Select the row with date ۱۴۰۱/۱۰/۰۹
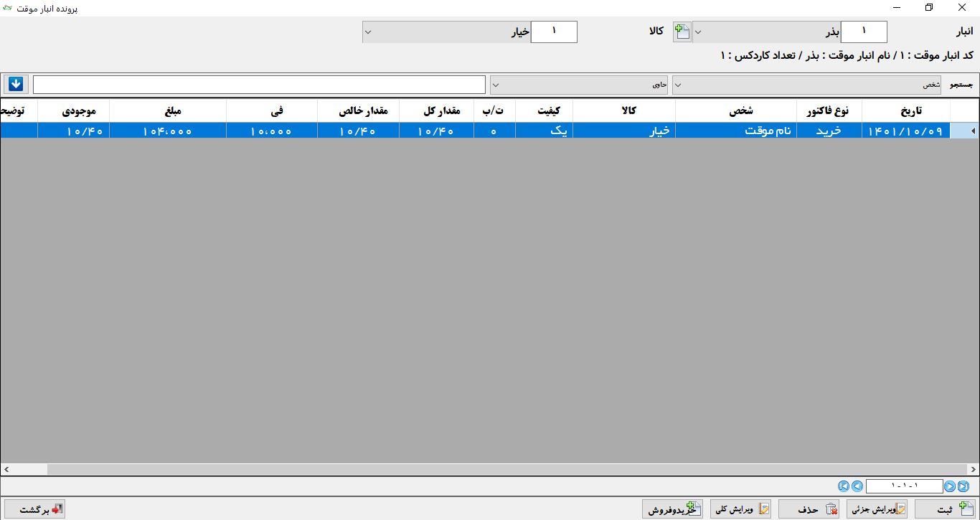Screen dimensions: 980x520 pos(905,131)
